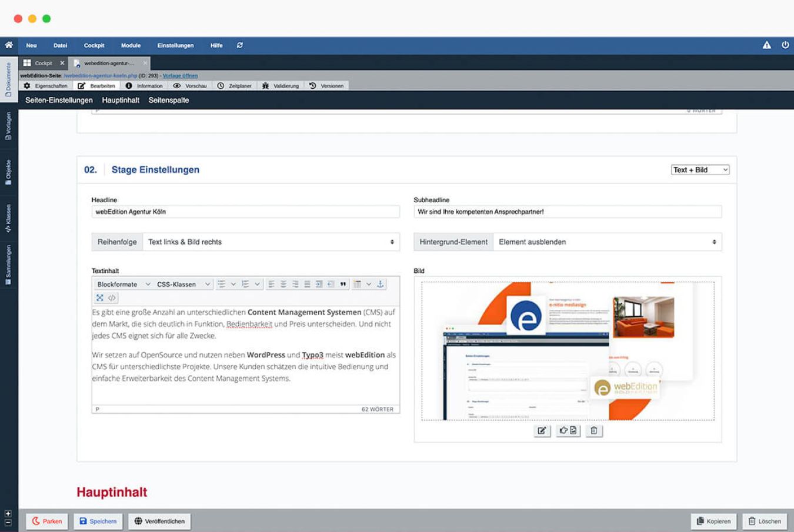Expand the tree with the plus icon
The width and height of the screenshot is (794, 532).
tap(8, 513)
